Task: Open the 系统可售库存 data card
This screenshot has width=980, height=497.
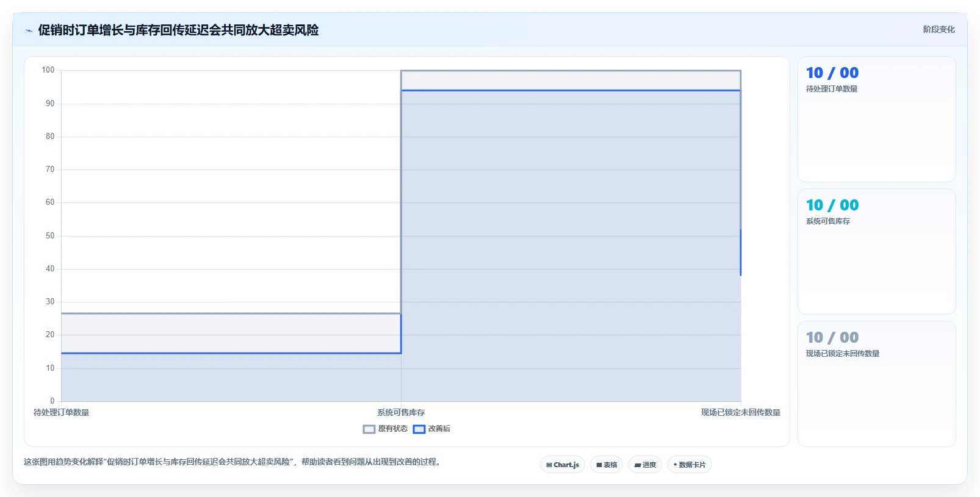Action: point(877,251)
